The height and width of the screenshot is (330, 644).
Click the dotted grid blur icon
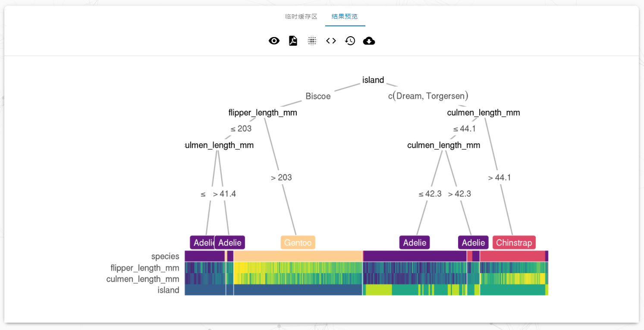pos(312,41)
